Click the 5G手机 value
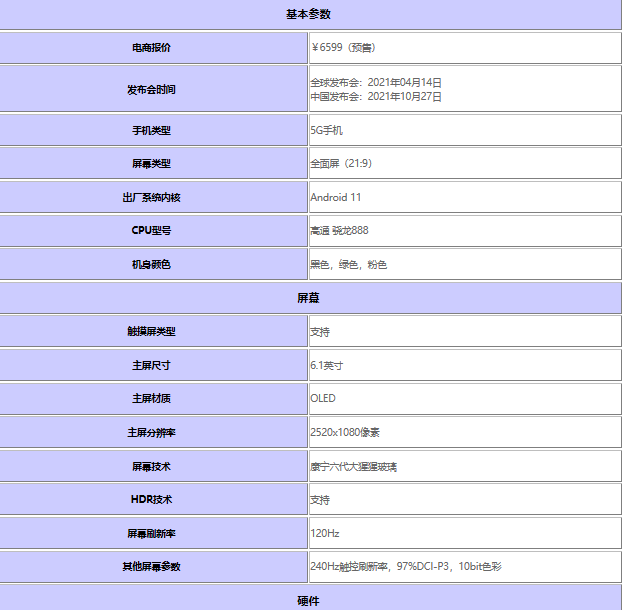622x610 pixels. point(326,130)
